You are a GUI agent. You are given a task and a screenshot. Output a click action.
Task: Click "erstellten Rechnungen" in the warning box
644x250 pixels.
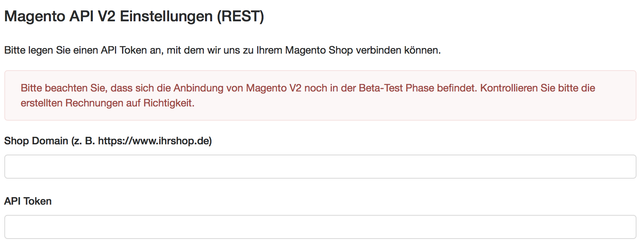click(x=72, y=103)
